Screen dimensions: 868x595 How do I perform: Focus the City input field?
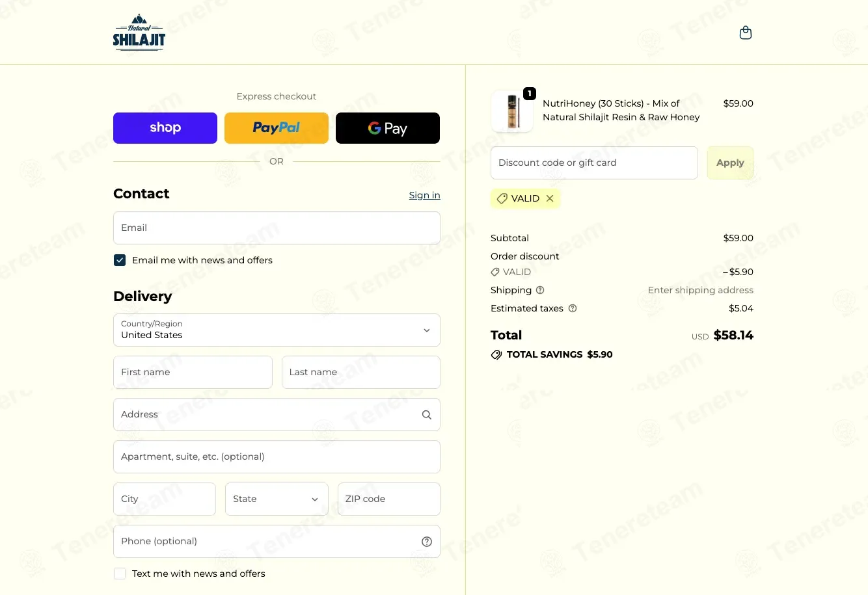click(x=165, y=499)
